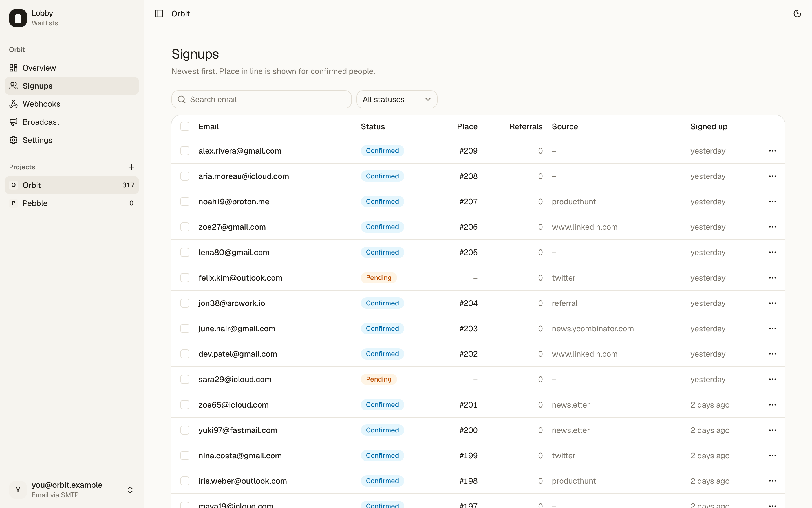The width and height of the screenshot is (812, 508).
Task: Click the email june.nair@gmail.com
Action: pos(237,329)
